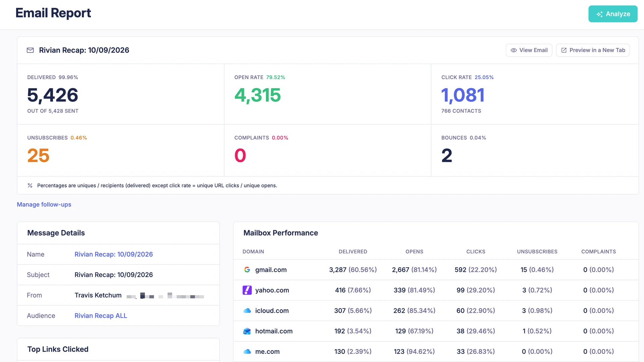
Task: Open Preview in a New Tab
Action: [593, 50]
